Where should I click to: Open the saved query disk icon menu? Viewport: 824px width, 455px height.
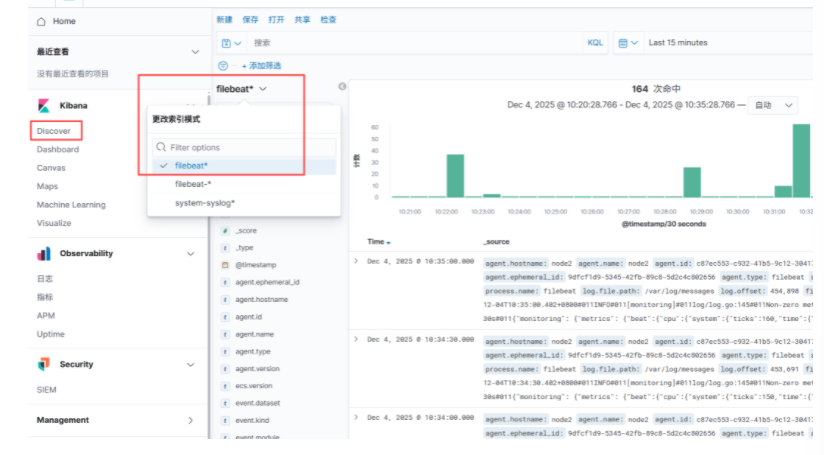[x=230, y=43]
